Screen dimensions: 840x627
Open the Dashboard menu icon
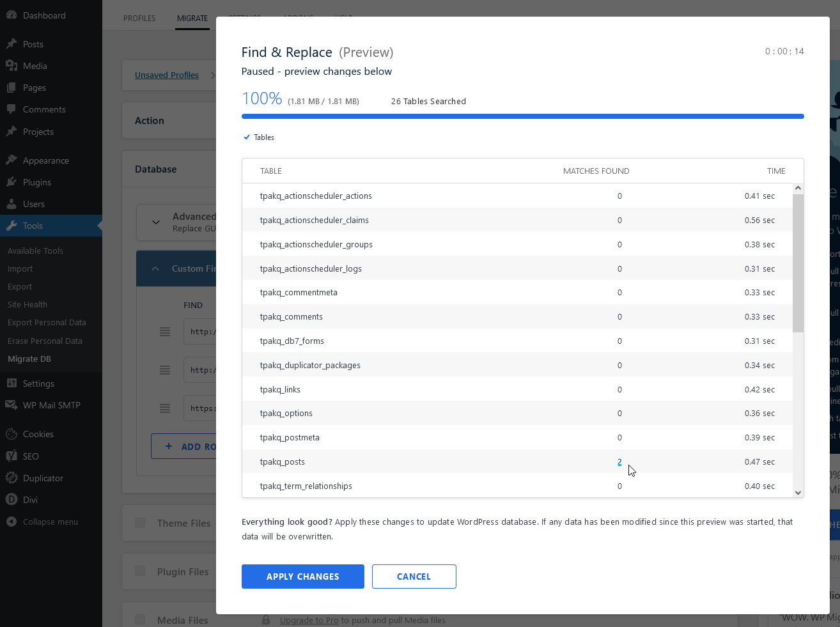(x=12, y=15)
